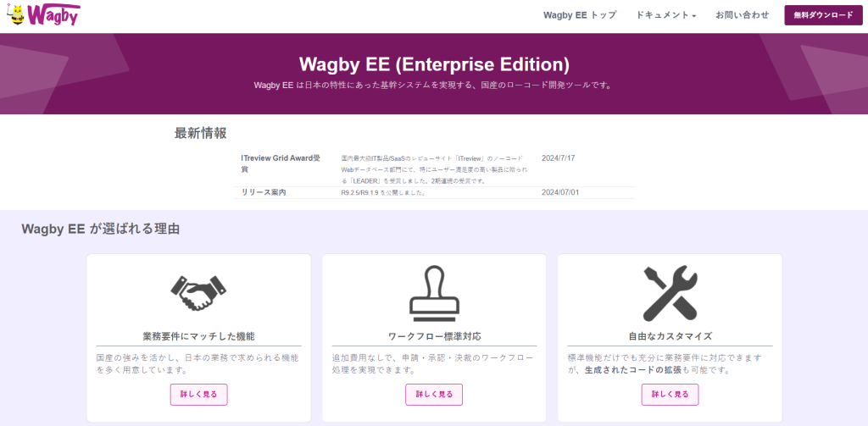Open the Wagby EE トップ page
The height and width of the screenshot is (426, 868).
tap(580, 15)
